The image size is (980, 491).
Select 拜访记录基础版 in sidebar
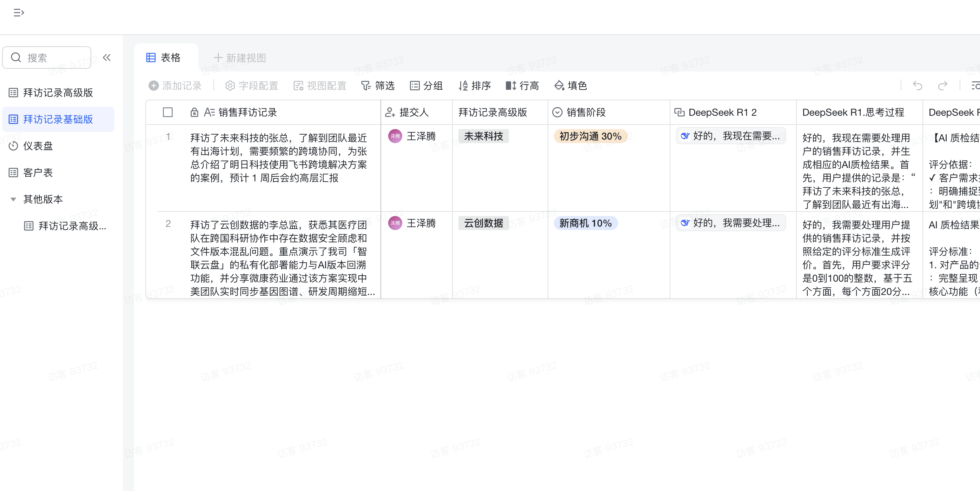[x=58, y=119]
